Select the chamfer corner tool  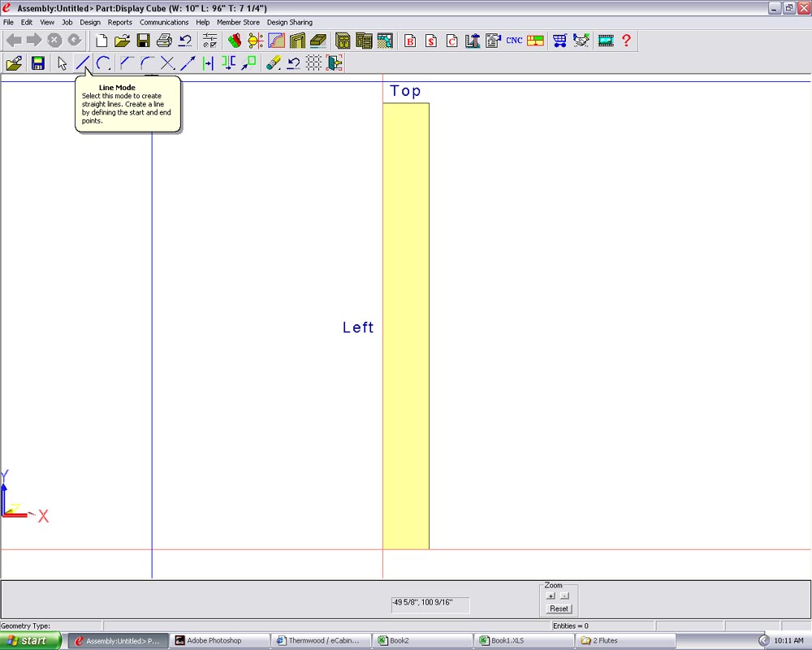tap(126, 63)
